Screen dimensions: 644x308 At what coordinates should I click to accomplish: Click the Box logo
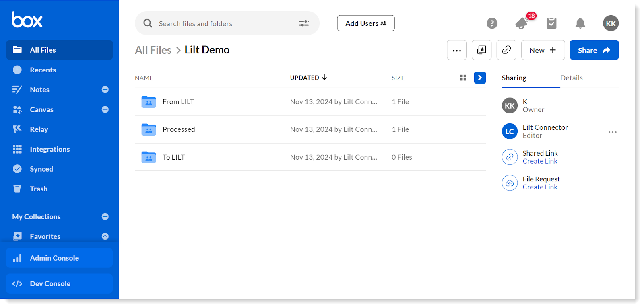coord(27,20)
